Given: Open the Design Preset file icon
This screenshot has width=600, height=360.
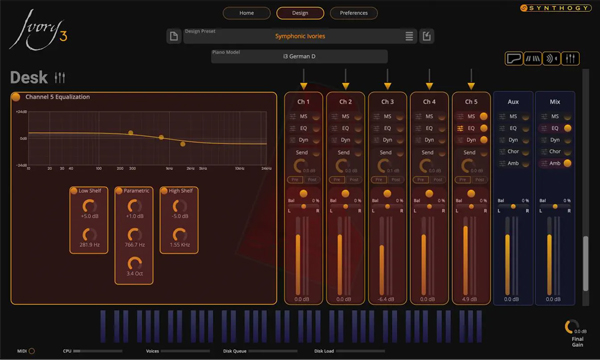Looking at the screenshot, I should tap(174, 36).
